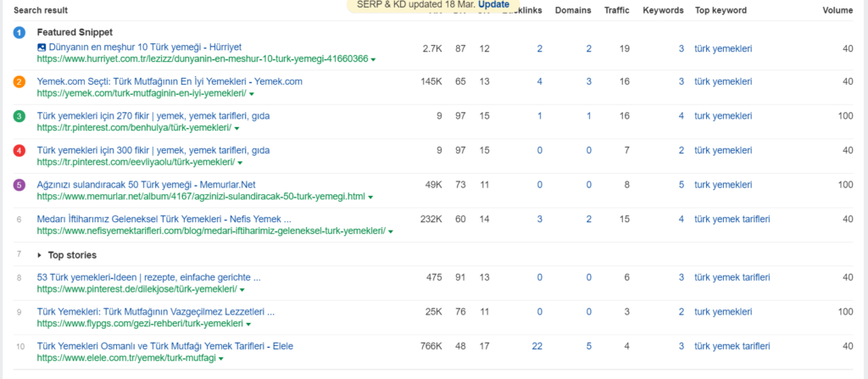
Task: Open 'Medarı İftiharımız Geleneksel Türk Yemekleri' title
Action: 164,220
